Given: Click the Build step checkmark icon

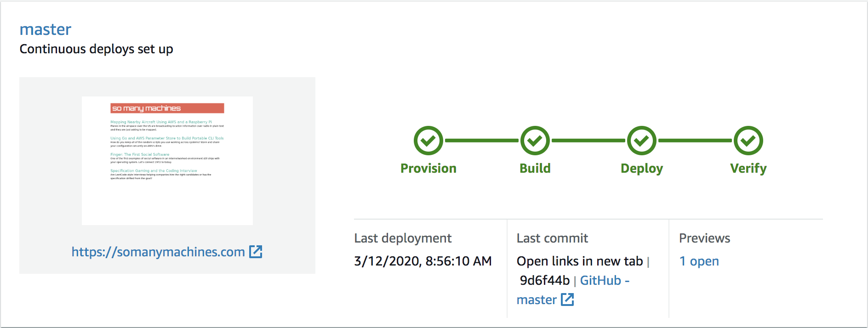Looking at the screenshot, I should [x=535, y=141].
